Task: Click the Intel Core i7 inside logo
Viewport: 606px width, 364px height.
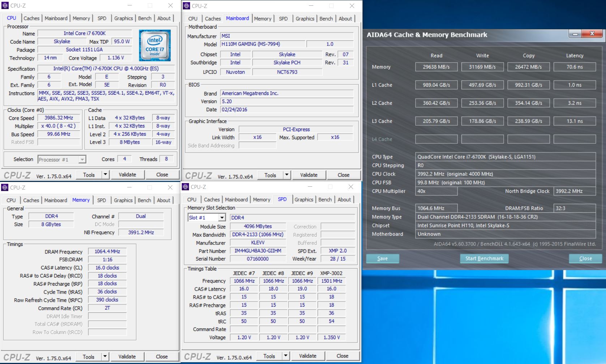Action: click(x=155, y=45)
